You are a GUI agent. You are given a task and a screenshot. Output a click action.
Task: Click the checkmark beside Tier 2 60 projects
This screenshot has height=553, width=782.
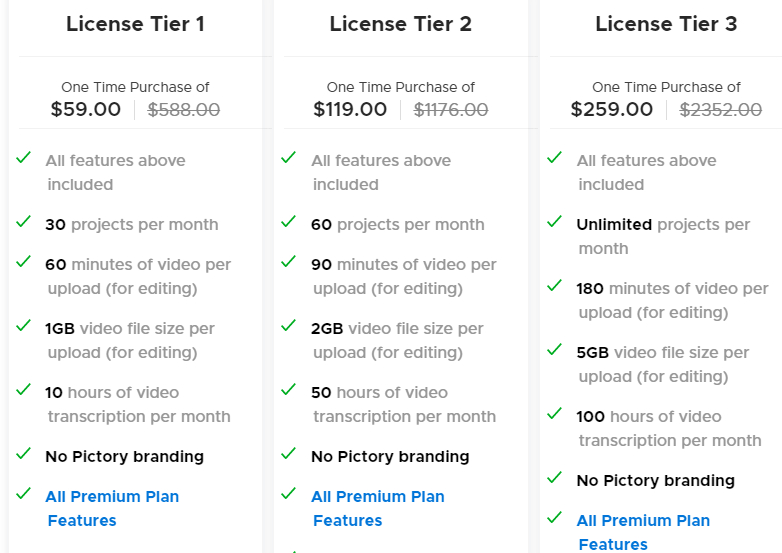point(289,222)
